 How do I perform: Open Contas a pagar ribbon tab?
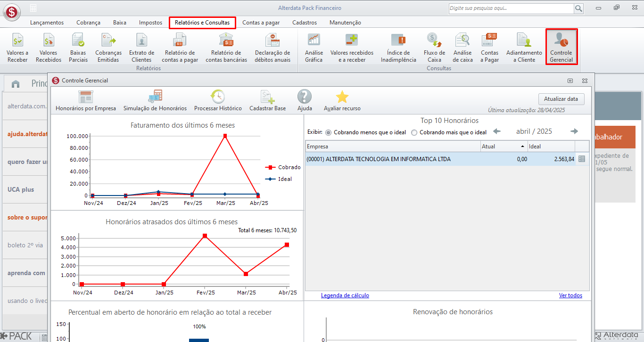[261, 23]
